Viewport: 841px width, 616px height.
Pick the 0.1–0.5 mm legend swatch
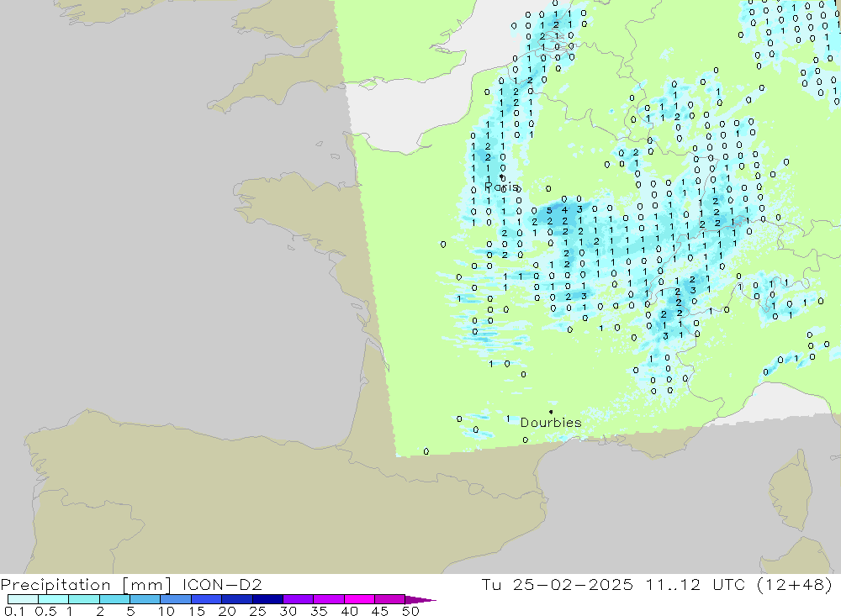pyautogui.click(x=23, y=599)
